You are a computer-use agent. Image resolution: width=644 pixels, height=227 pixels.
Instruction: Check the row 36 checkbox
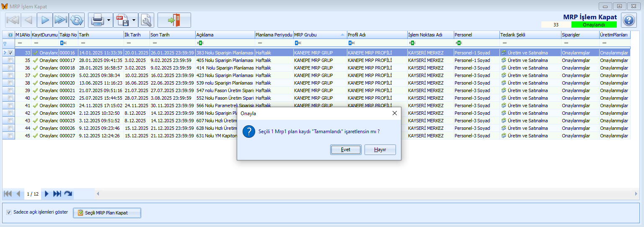click(x=10, y=68)
